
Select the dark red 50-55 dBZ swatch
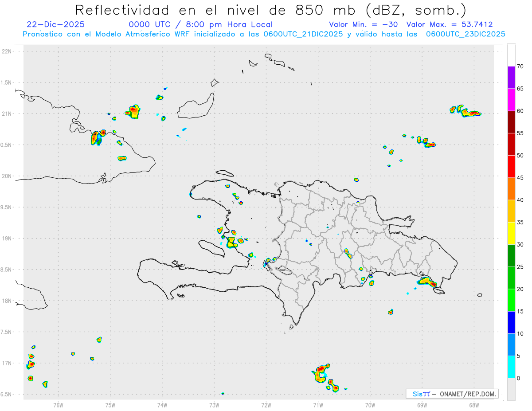tap(511, 144)
